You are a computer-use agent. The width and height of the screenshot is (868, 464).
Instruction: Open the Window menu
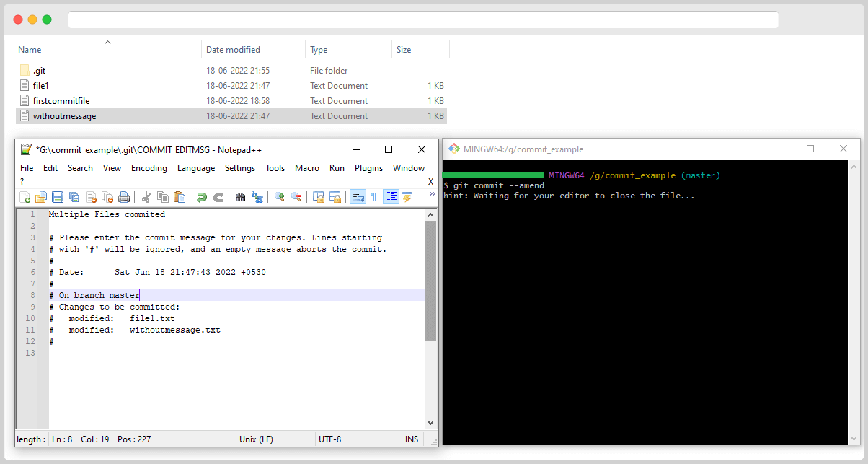(409, 168)
